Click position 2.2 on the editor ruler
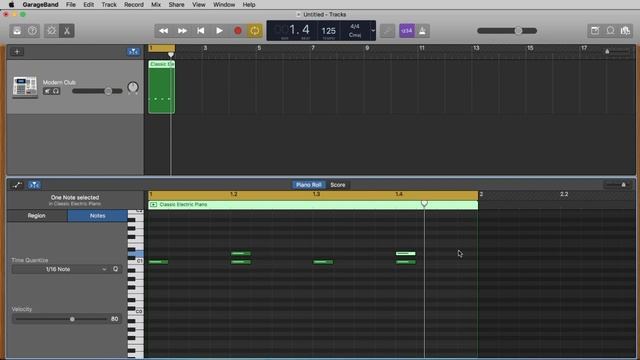Screen dimensions: 640x360 click(564, 195)
